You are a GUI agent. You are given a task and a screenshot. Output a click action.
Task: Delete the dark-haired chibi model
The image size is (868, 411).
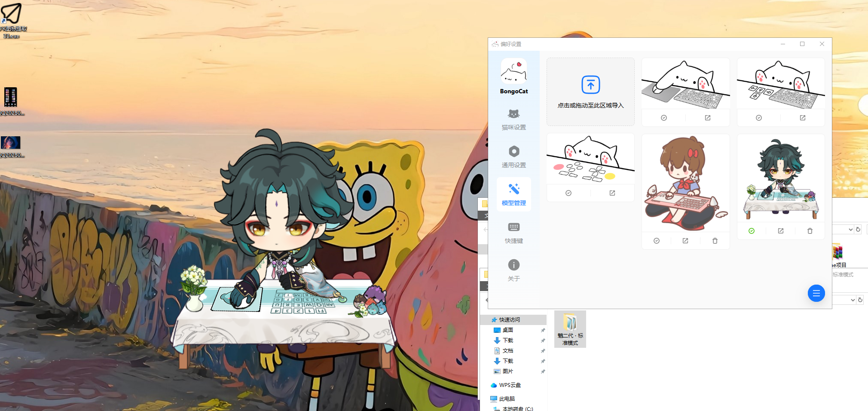810,231
